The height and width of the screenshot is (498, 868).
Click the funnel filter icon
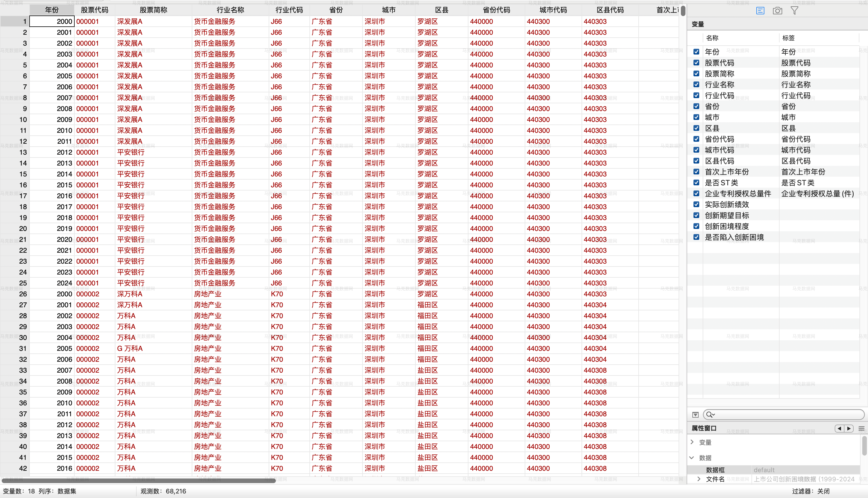(795, 11)
